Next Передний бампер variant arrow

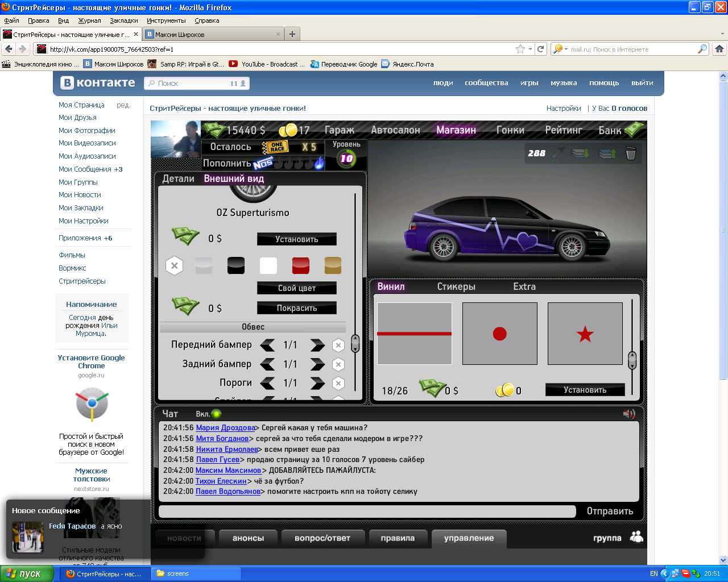[317, 345]
